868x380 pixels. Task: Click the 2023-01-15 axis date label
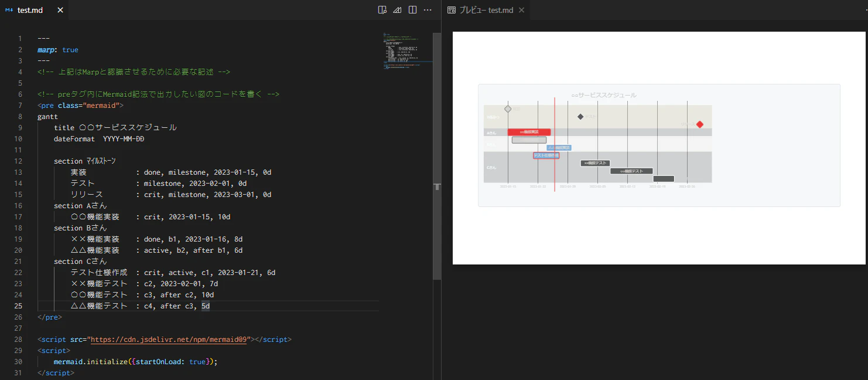pyautogui.click(x=508, y=186)
